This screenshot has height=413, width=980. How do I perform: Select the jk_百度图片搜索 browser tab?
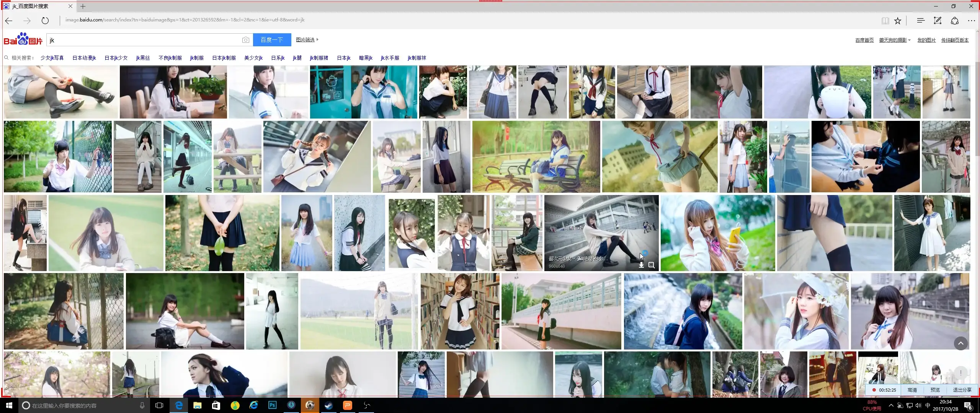coord(38,6)
